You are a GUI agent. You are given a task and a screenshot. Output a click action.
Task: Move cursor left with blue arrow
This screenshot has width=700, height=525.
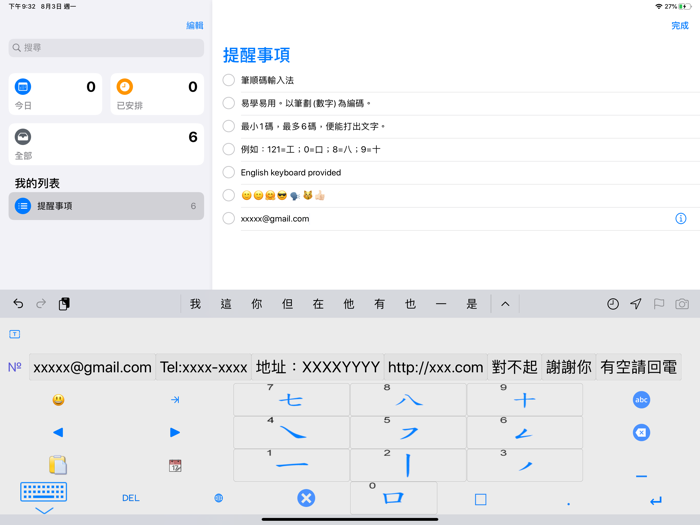58,432
